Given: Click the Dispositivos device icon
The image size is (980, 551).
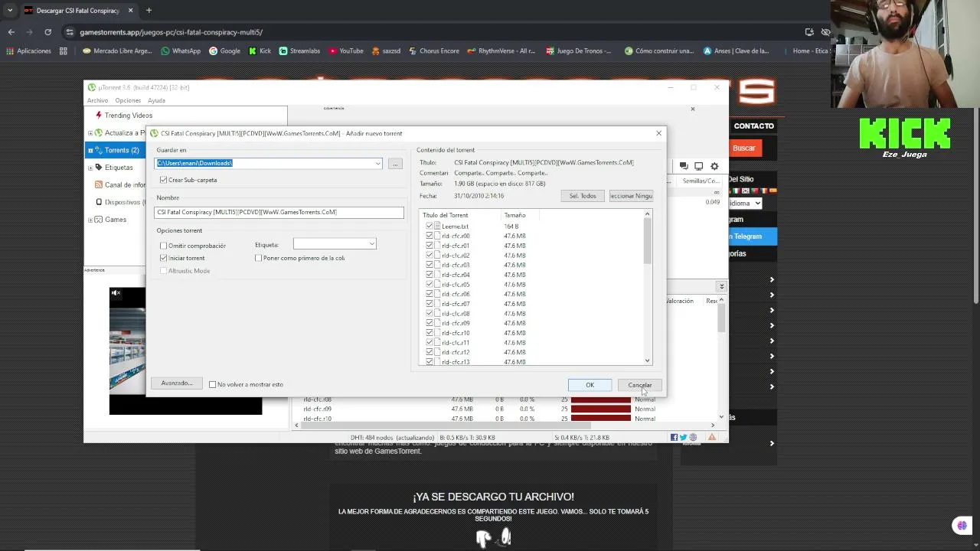Looking at the screenshot, I should 99,202.
